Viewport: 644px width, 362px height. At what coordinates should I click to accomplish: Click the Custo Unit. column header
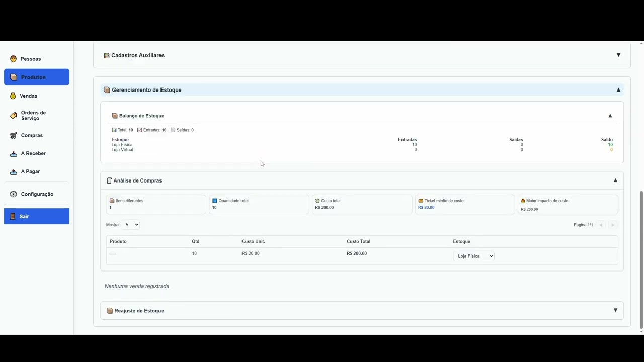point(253,241)
